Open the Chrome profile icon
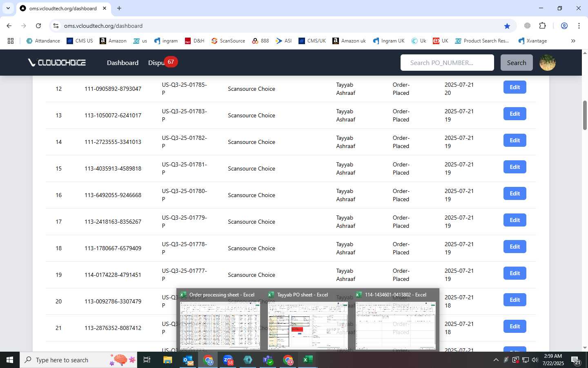 point(564,26)
